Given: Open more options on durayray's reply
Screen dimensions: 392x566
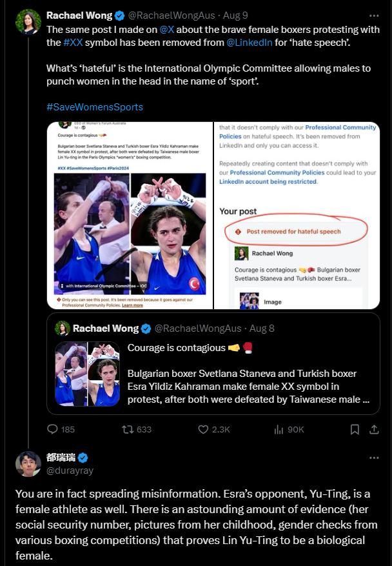Looking at the screenshot, I should [x=375, y=458].
